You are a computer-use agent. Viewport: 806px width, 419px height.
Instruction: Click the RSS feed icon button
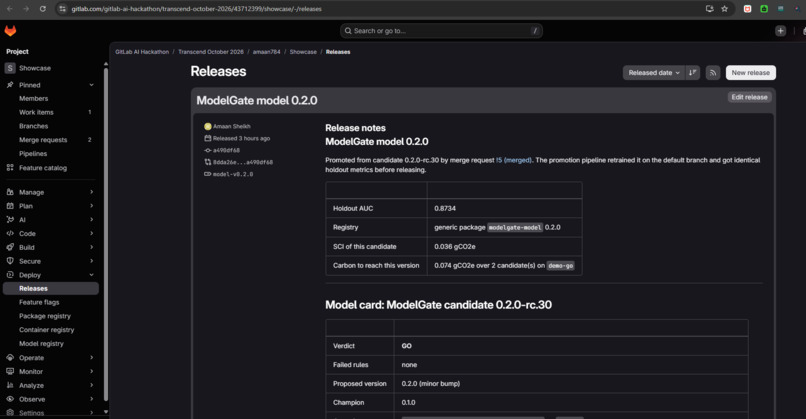[x=713, y=72]
